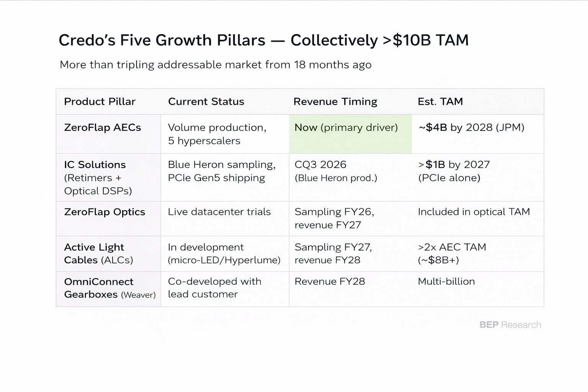Click the BEP Research watermark logo
This screenshot has height=392, width=588.
click(510, 325)
